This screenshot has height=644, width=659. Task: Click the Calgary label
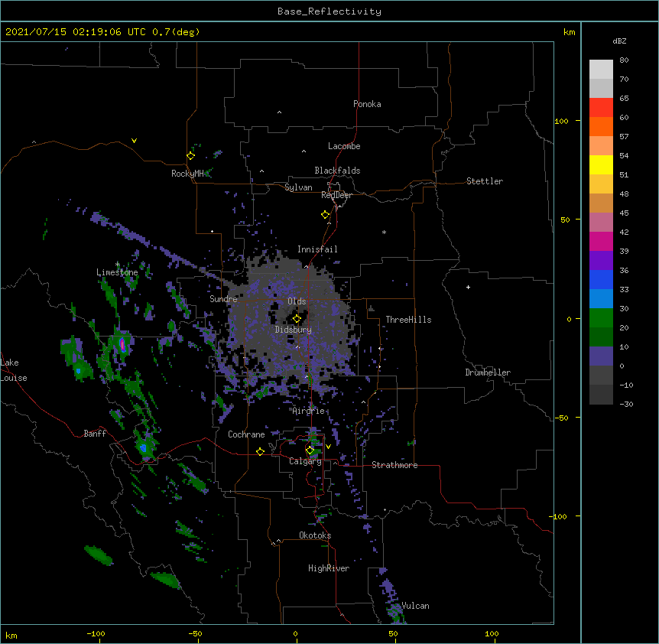305,461
